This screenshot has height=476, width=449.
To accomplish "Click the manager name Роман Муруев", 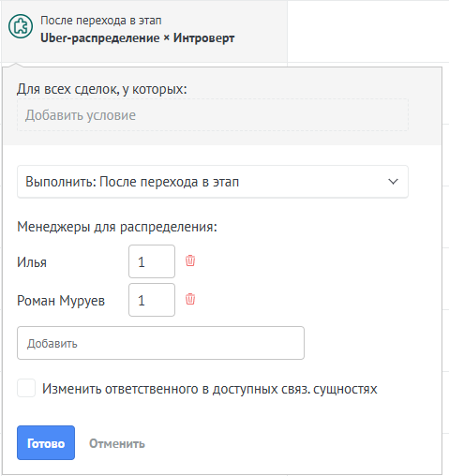I will click(61, 301).
